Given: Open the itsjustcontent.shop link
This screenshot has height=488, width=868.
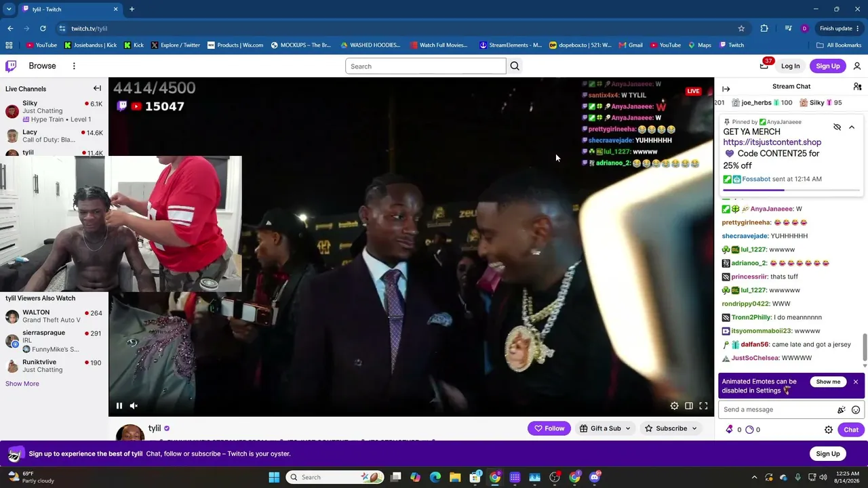Looking at the screenshot, I should tap(772, 142).
